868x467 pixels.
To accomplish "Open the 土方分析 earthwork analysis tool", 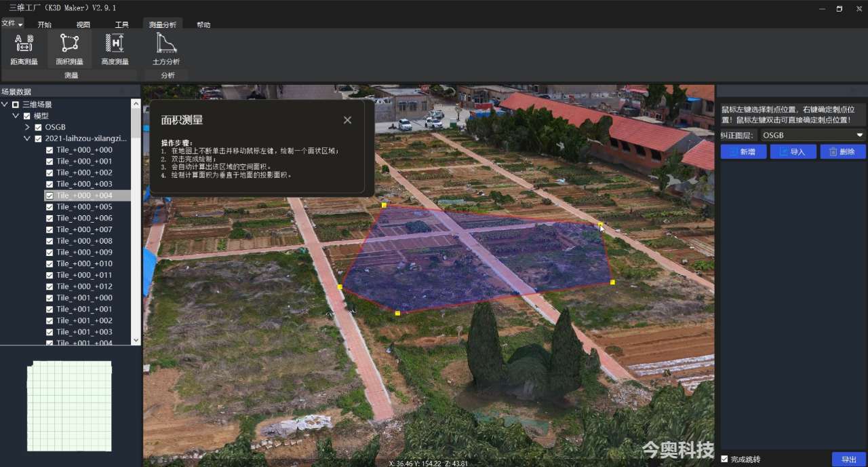I will click(x=165, y=48).
